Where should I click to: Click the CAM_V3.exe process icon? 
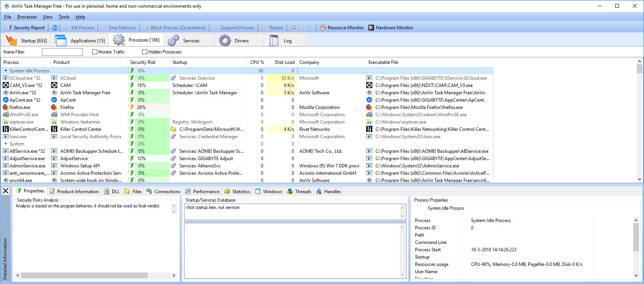coord(6,85)
